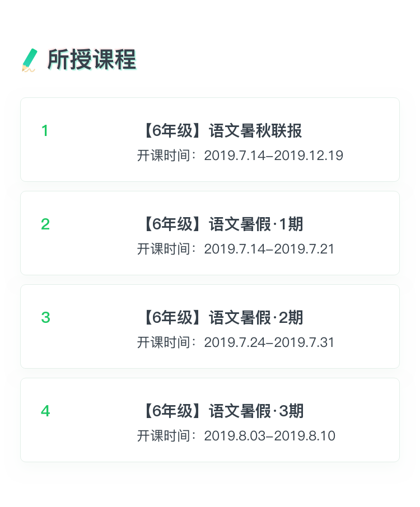Open course 【6年级】语文暑假·3期
420x507 pixels.
point(223,411)
